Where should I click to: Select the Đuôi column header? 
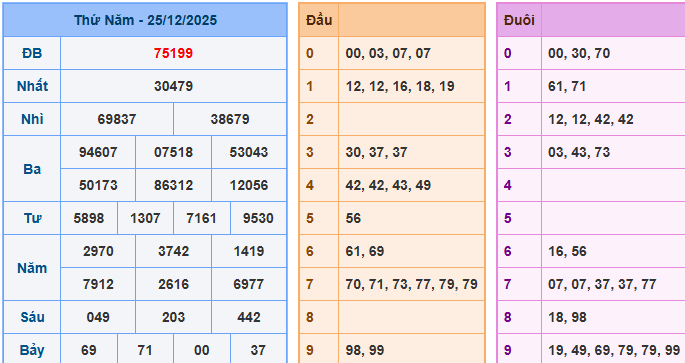(519, 20)
